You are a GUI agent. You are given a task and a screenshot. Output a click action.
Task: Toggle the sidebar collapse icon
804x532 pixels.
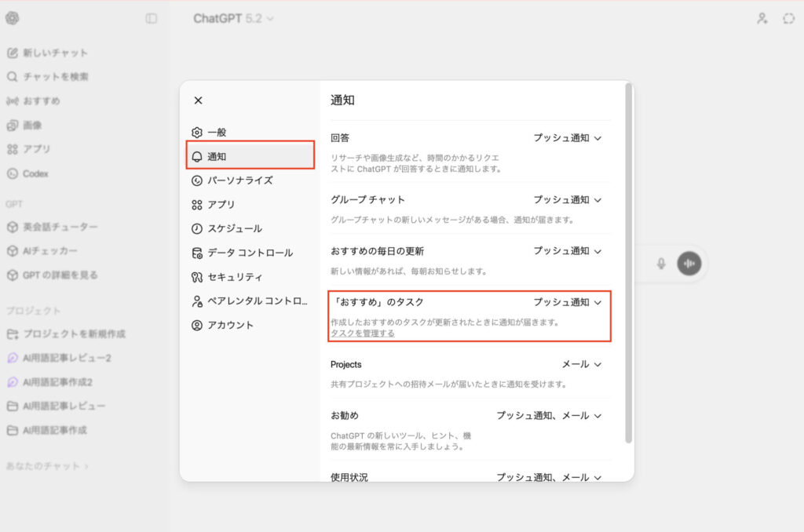tap(152, 18)
